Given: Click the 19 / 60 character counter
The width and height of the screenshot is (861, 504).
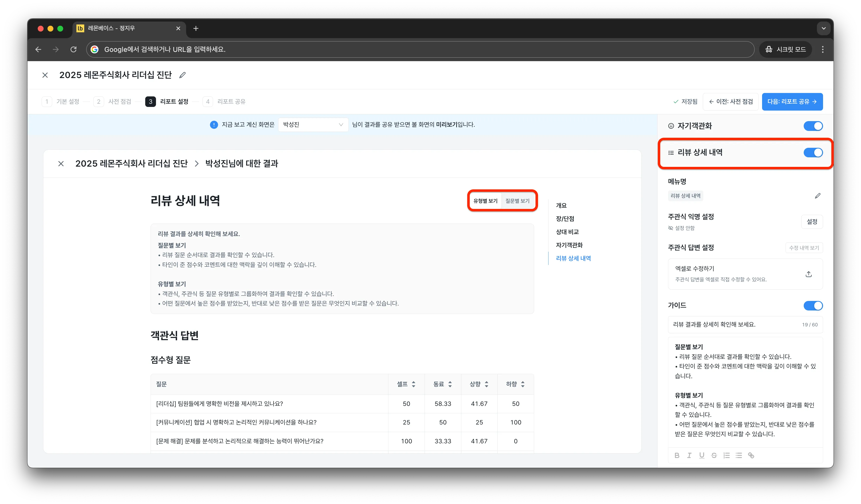Looking at the screenshot, I should [810, 325].
